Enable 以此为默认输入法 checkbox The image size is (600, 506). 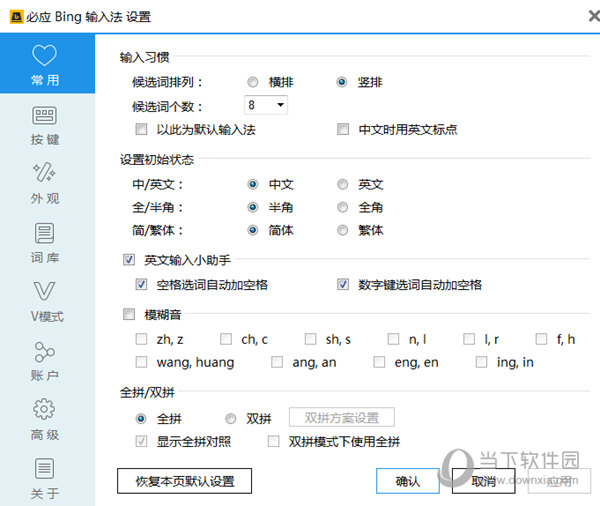coord(141,129)
